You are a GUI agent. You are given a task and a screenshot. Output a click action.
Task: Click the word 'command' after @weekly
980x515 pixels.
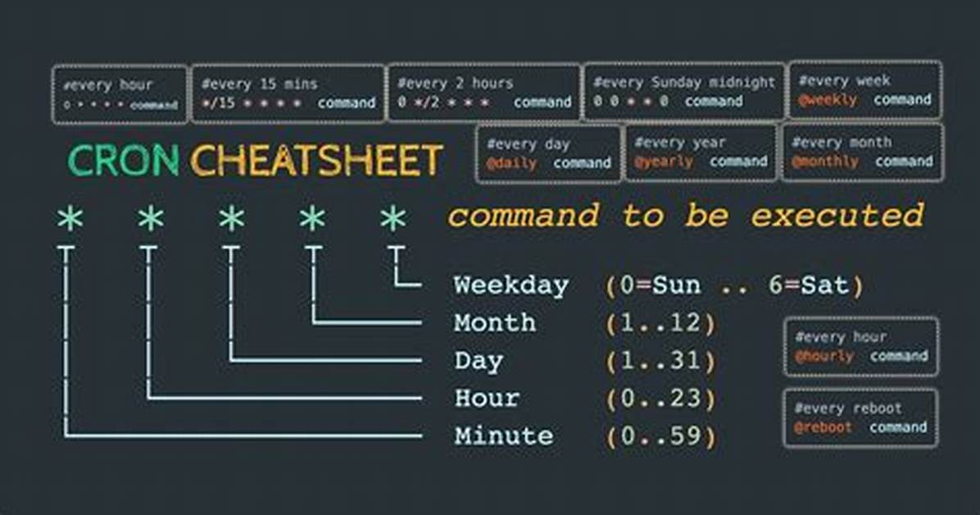(x=902, y=99)
